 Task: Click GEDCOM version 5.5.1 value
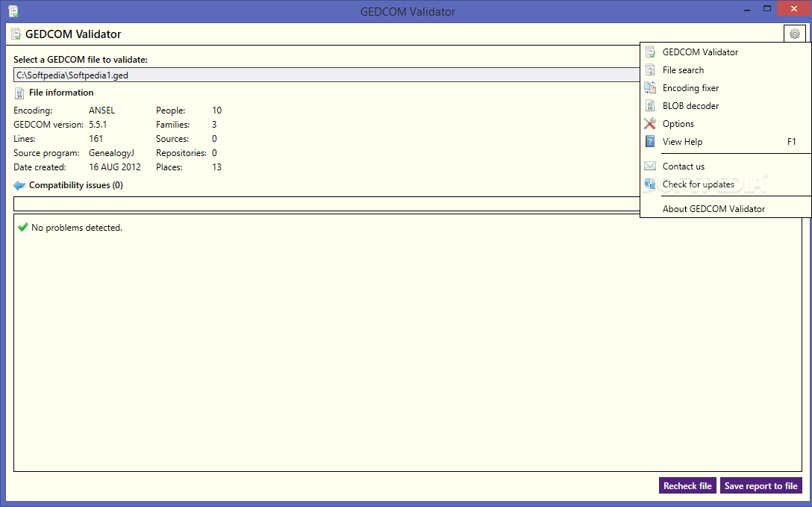[x=98, y=125]
